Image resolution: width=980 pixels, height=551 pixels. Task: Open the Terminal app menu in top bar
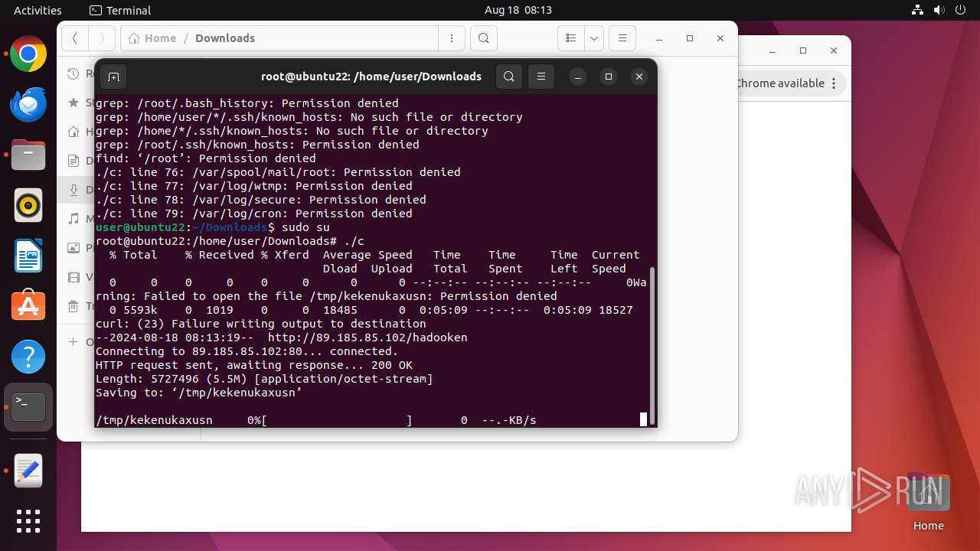click(x=120, y=10)
